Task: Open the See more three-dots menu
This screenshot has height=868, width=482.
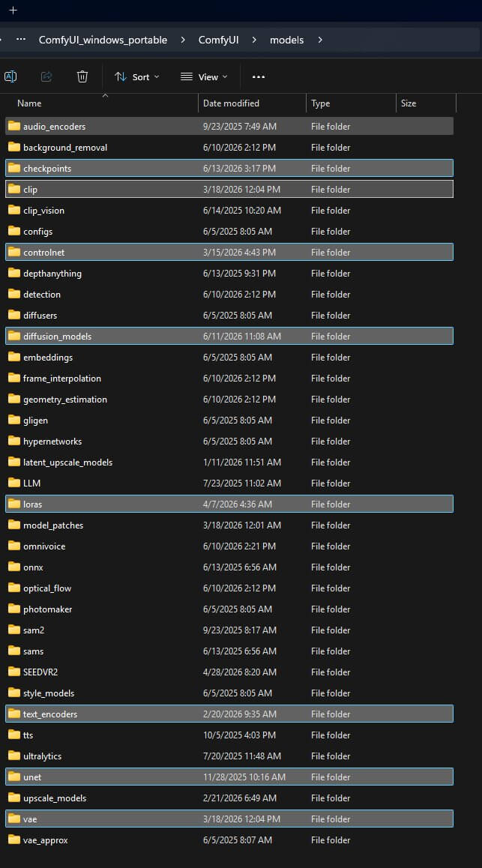Action: pyautogui.click(x=259, y=77)
